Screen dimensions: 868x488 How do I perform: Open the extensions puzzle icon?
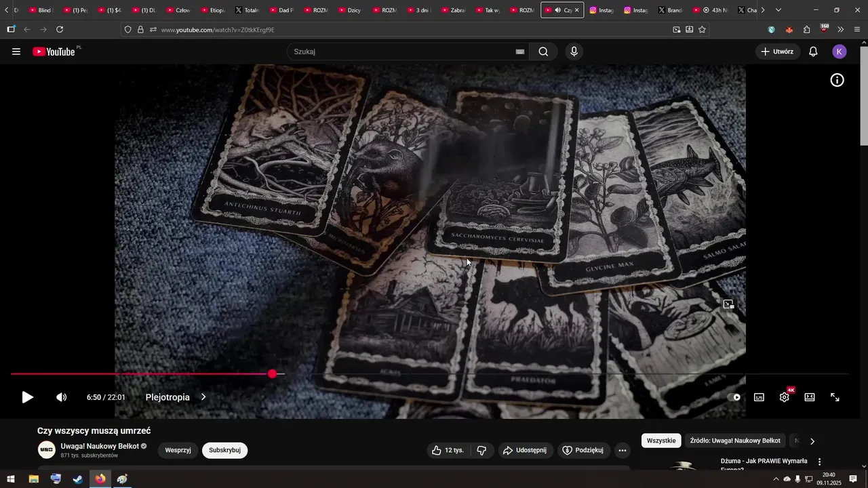[x=807, y=30]
